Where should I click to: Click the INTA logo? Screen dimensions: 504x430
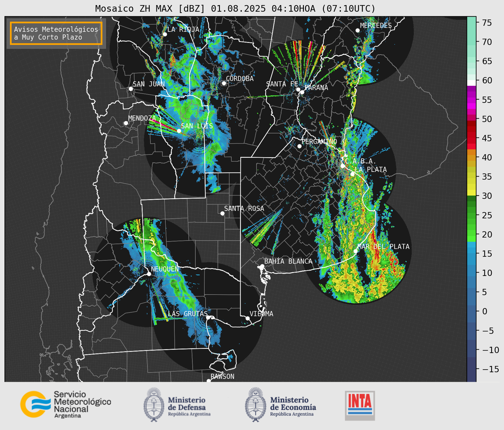[360, 405]
